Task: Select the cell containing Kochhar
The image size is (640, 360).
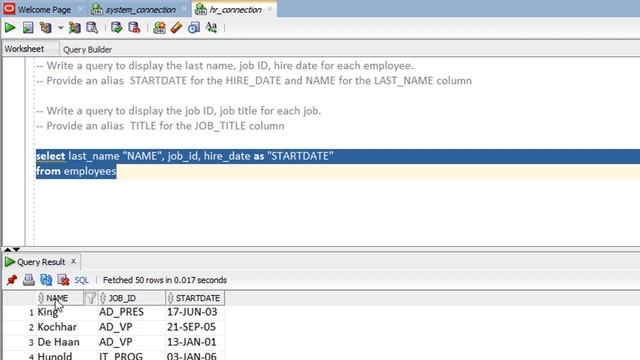Action: point(67,327)
